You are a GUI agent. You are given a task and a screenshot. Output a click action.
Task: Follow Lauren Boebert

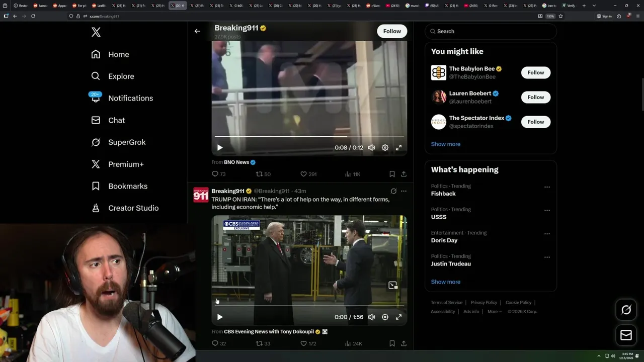click(535, 97)
